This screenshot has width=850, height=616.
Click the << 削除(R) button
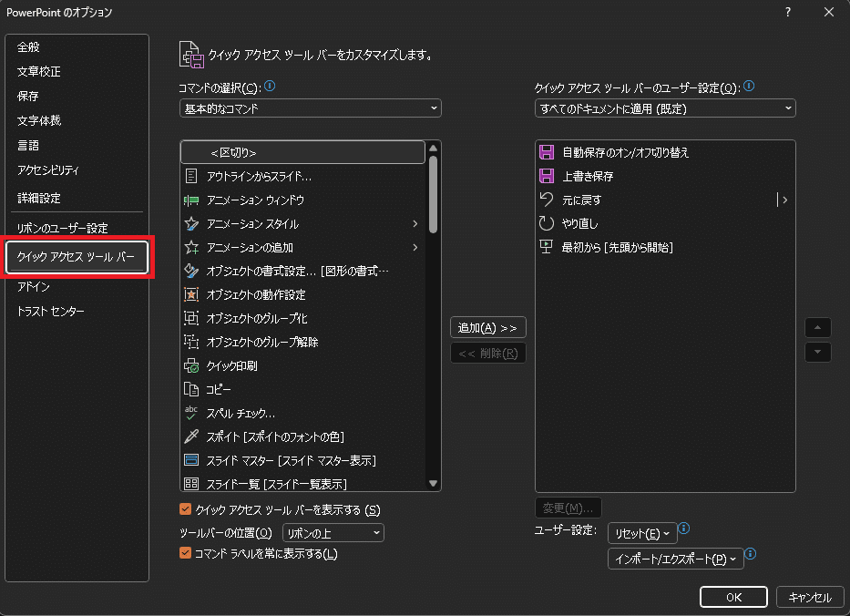tap(488, 353)
